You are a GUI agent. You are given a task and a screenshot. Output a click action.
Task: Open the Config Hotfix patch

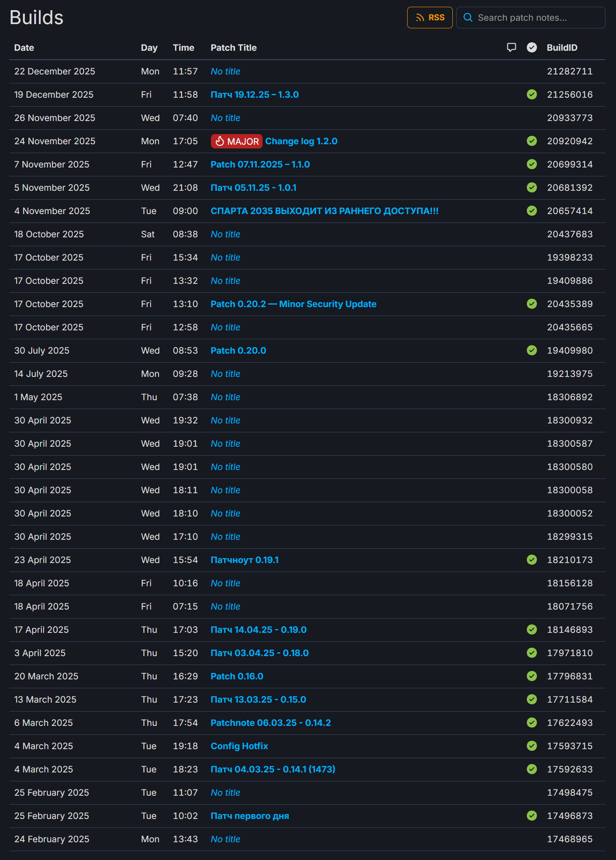(x=239, y=746)
